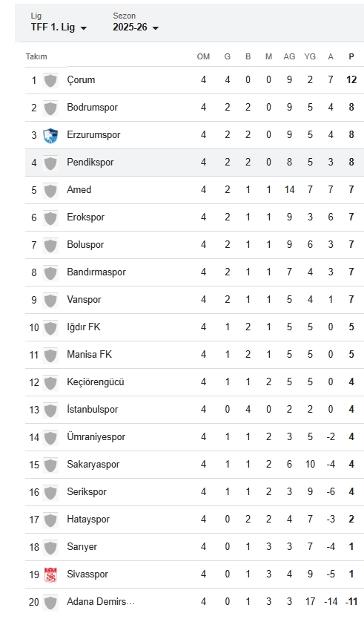Open the Keçiörengücü team link
Viewport: 364px width, 619px height.
click(x=96, y=382)
